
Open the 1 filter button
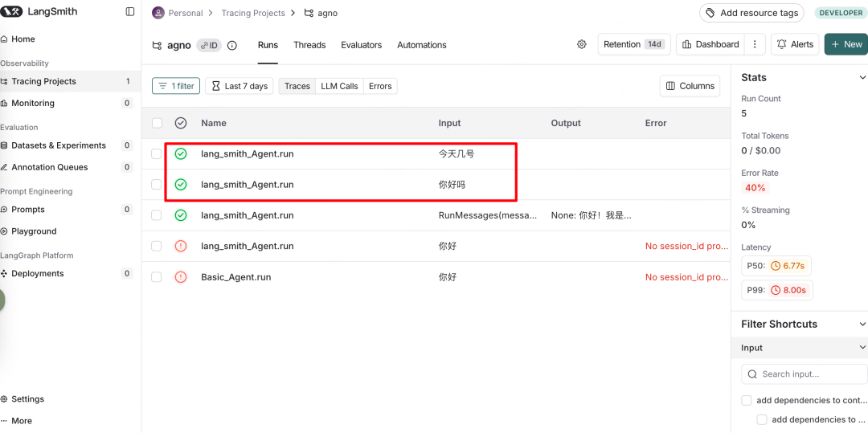176,86
